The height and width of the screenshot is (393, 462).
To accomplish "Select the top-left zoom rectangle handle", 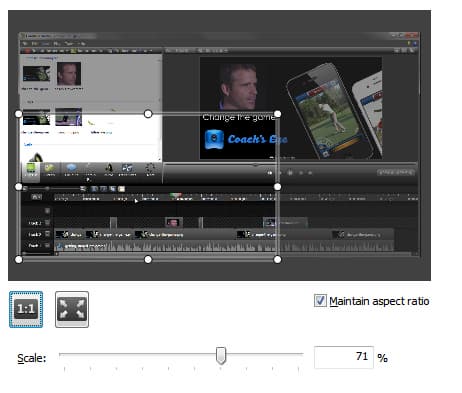I will pyautogui.click(x=19, y=114).
